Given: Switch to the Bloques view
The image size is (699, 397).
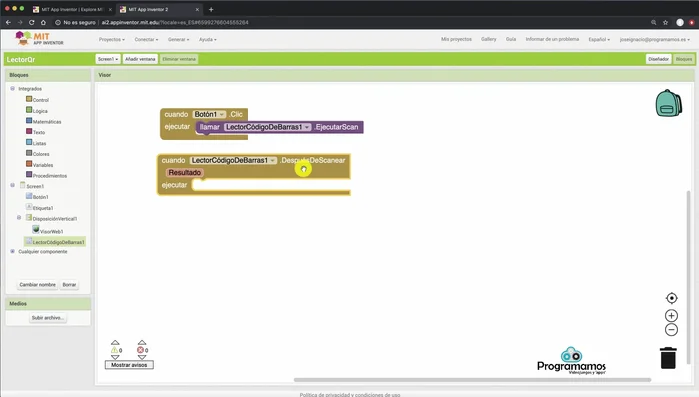Looking at the screenshot, I should coord(683,59).
